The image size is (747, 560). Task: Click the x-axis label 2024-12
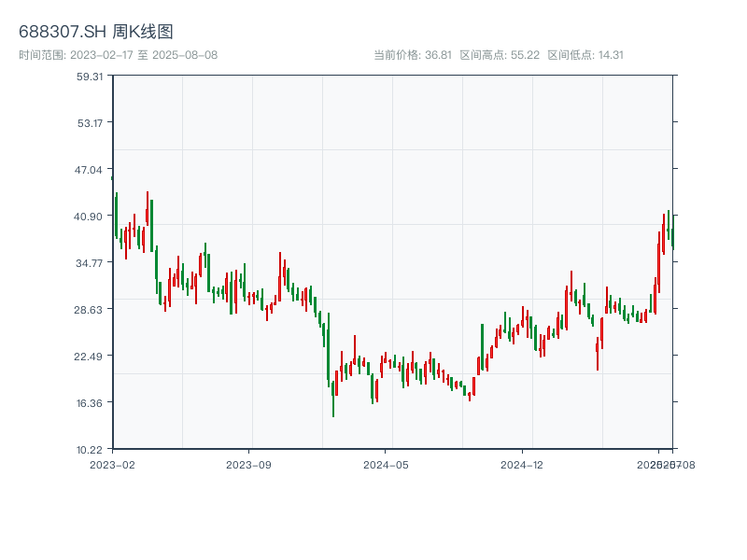pos(522,465)
